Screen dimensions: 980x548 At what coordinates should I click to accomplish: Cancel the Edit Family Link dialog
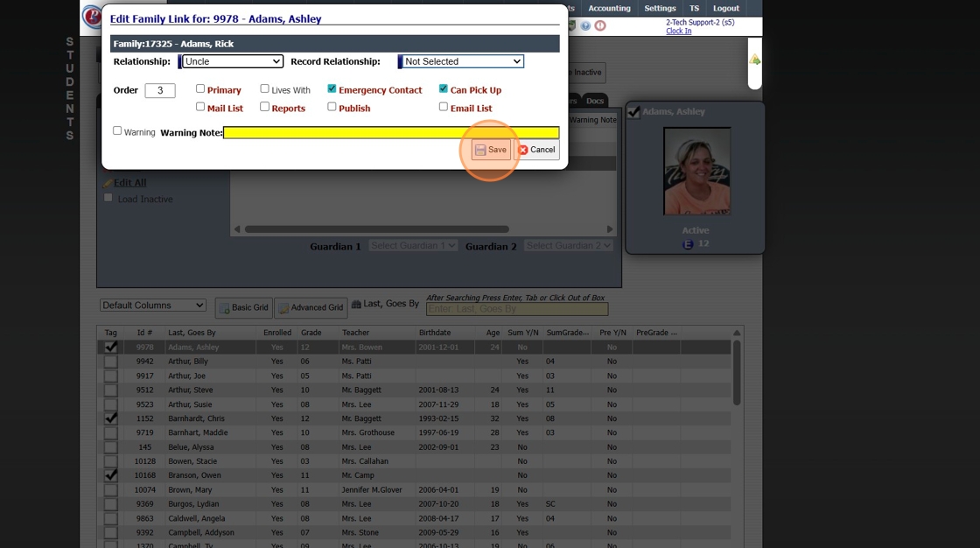[537, 150]
